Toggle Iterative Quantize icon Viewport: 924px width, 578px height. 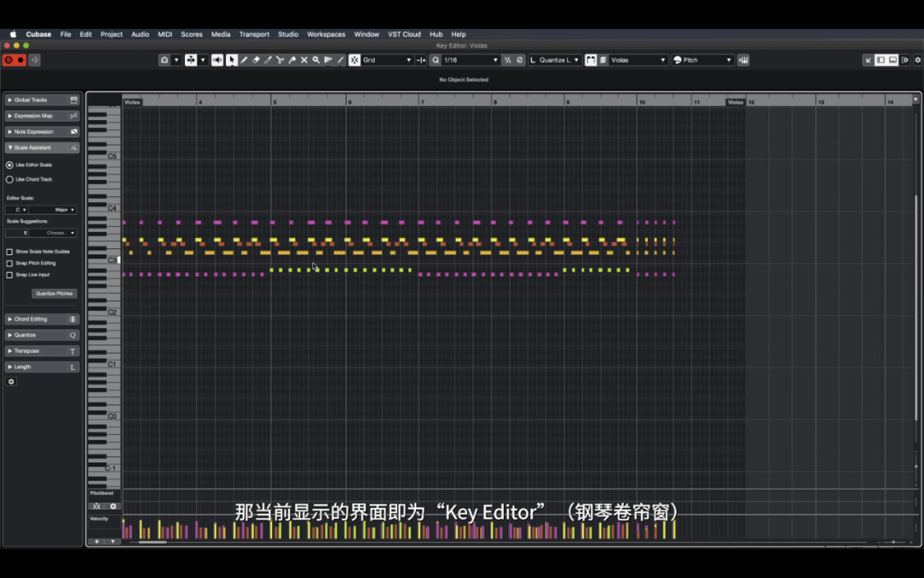click(x=507, y=60)
